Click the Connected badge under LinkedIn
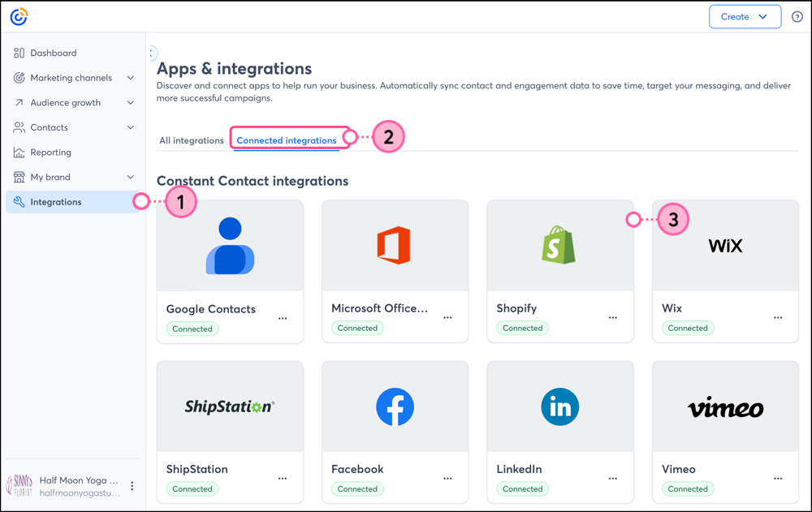 click(522, 488)
